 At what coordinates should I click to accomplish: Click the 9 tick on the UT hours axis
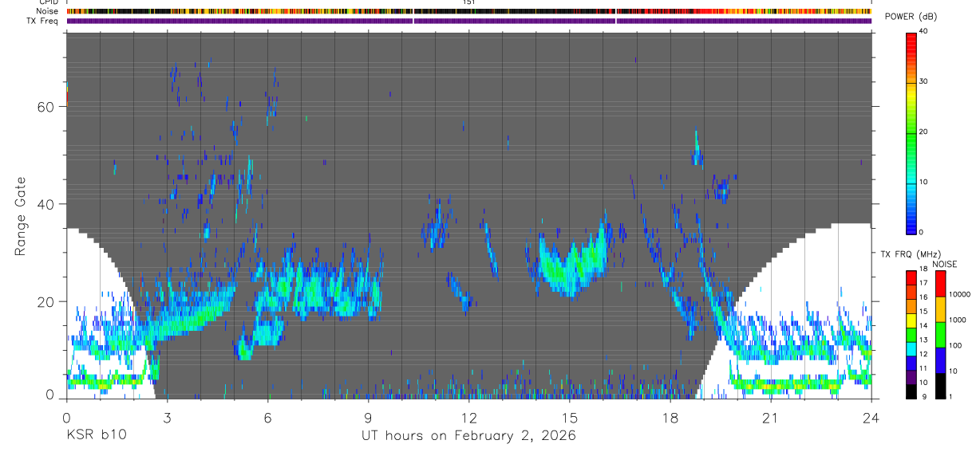pos(368,417)
